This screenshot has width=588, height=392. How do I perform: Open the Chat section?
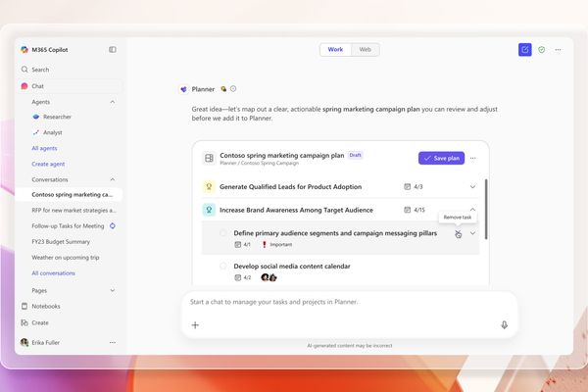pos(70,86)
